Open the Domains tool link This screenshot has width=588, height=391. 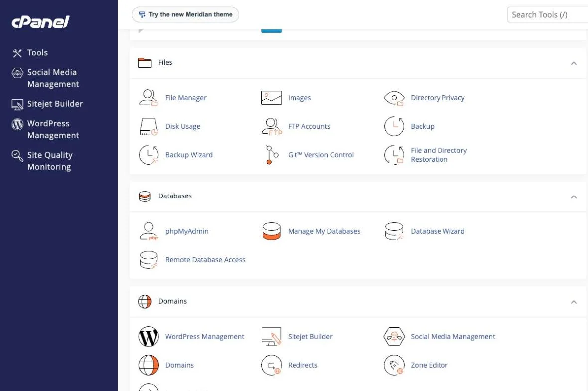(x=179, y=365)
